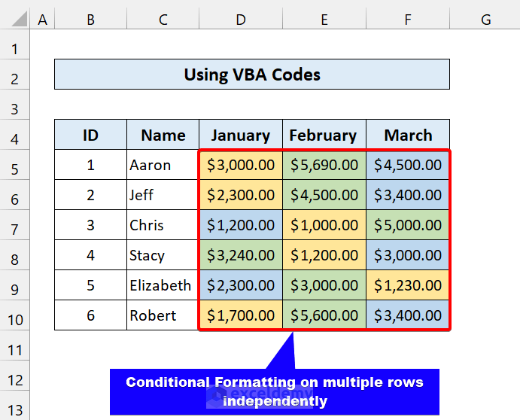Select column D header
This screenshot has width=520, height=420.
click(x=241, y=20)
